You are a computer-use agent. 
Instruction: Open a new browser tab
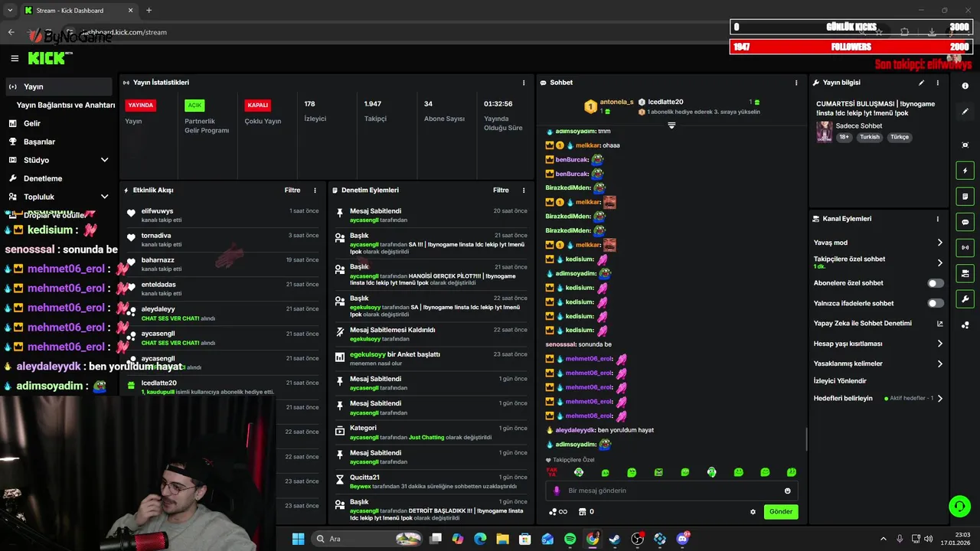point(149,10)
